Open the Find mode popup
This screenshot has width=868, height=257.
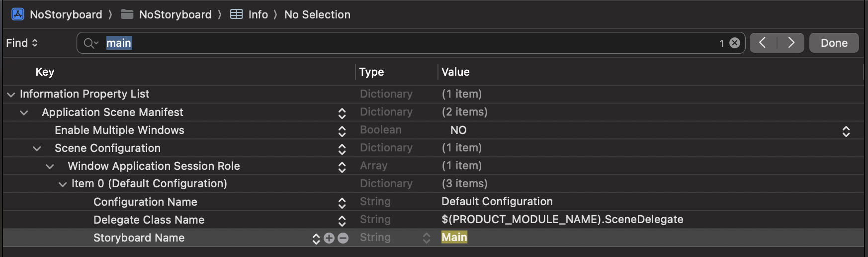click(x=22, y=43)
